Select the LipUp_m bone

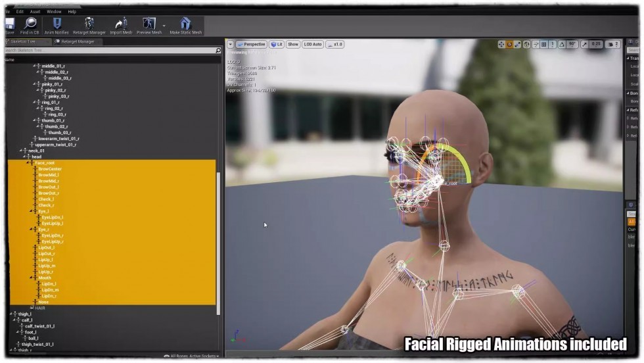(47, 266)
